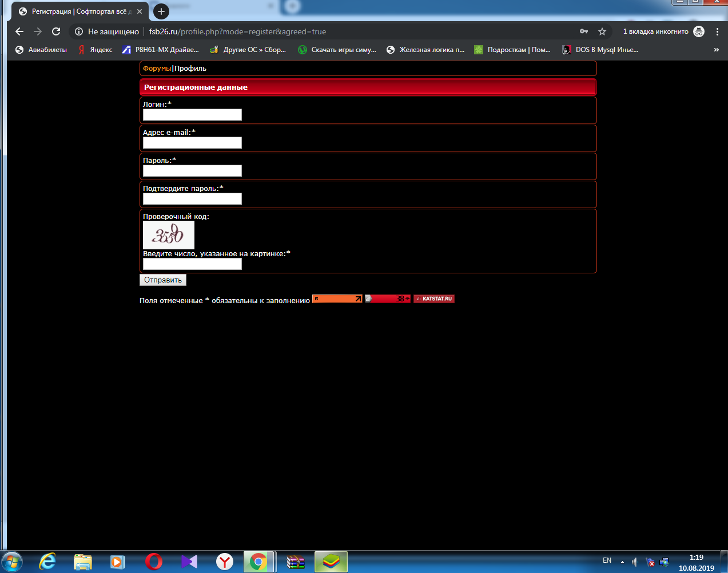Expand hidden bookmarks chevron
This screenshot has width=728, height=573.
point(716,50)
